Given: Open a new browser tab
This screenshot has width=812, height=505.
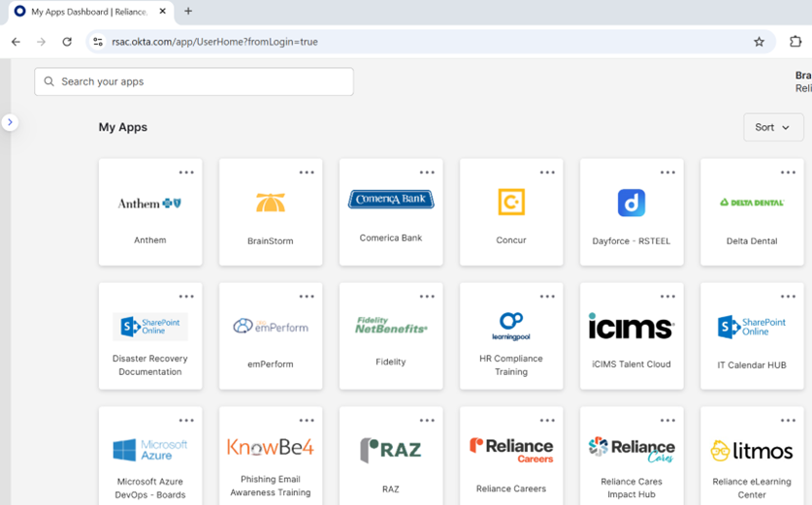Looking at the screenshot, I should click(x=188, y=11).
